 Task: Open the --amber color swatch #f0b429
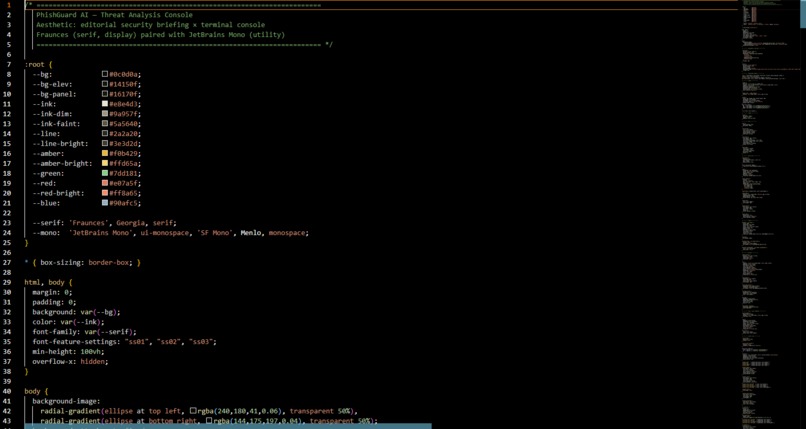[105, 153]
